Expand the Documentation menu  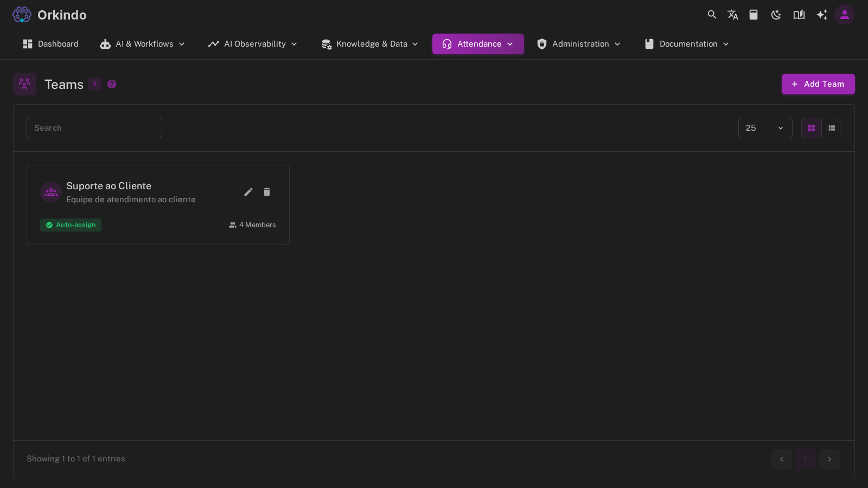[x=687, y=44]
